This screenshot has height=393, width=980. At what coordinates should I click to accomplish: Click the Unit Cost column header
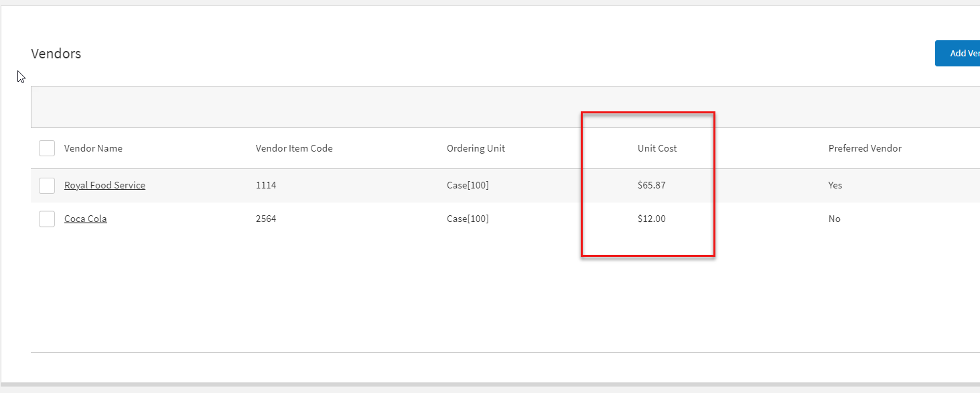click(x=657, y=148)
